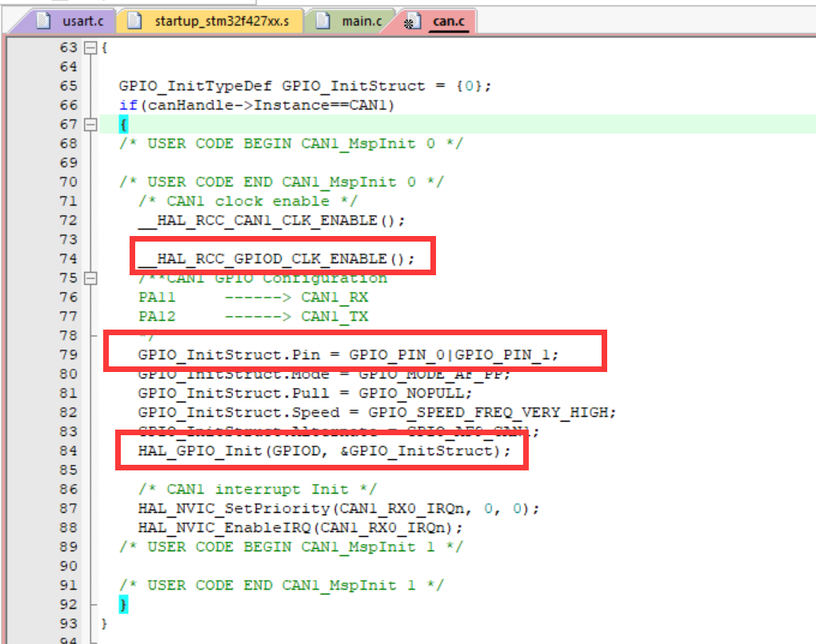816x644 pixels.
Task: Click the highlighted opening brace on line 67
Action: [122, 124]
